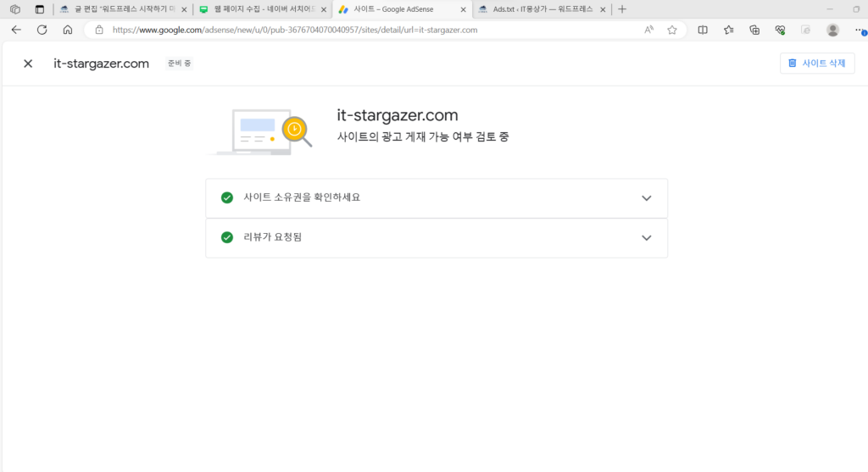Click the 리뷰가 요청됨 row text
The width and height of the screenshot is (868, 472).
coord(273,237)
